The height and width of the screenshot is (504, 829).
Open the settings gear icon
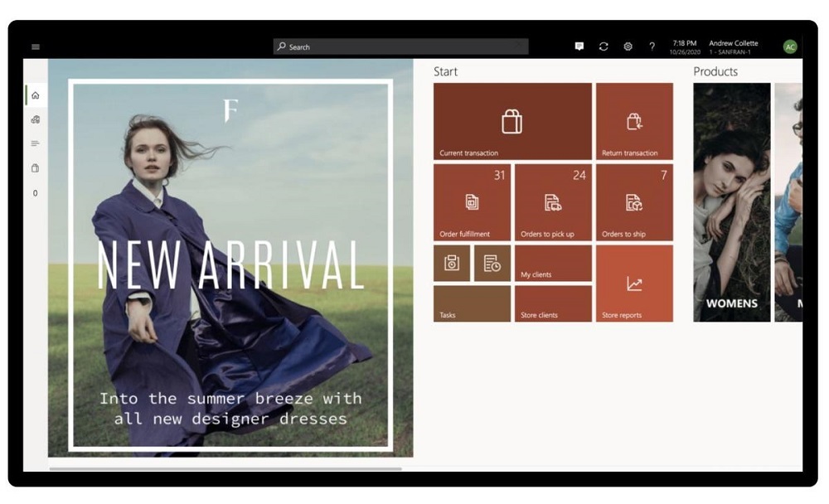click(x=628, y=46)
